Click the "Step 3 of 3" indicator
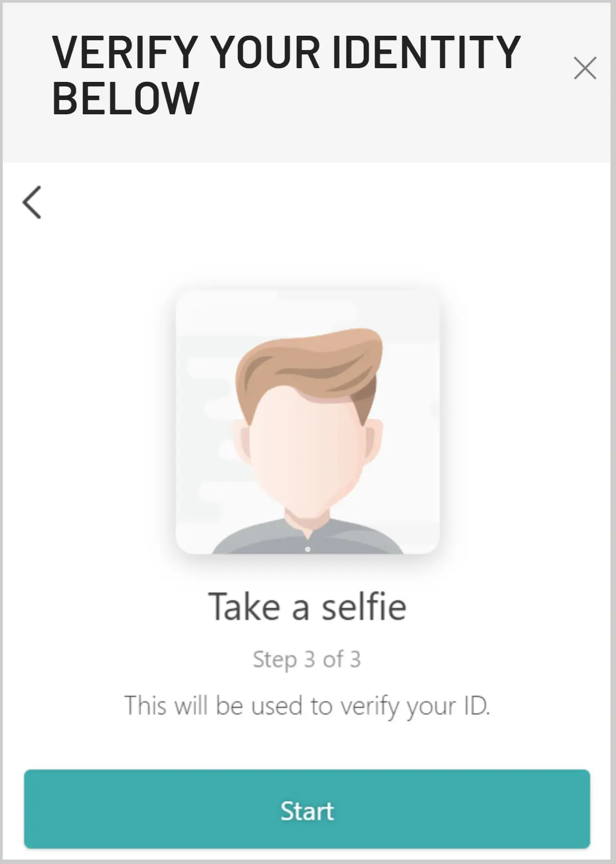 coord(307,659)
